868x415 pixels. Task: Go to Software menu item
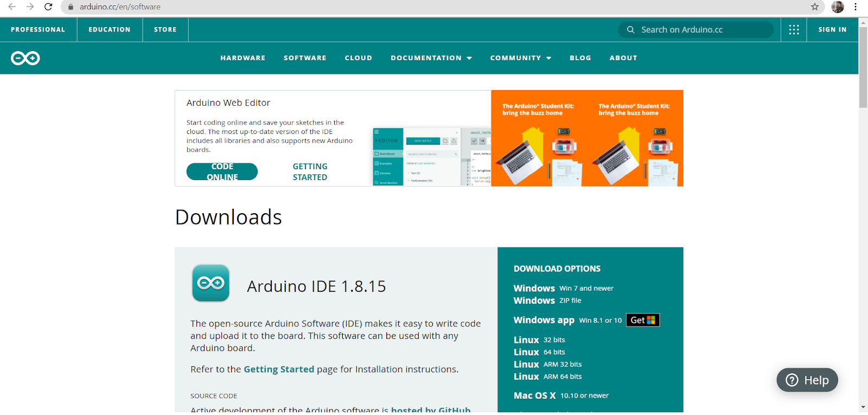(x=305, y=58)
